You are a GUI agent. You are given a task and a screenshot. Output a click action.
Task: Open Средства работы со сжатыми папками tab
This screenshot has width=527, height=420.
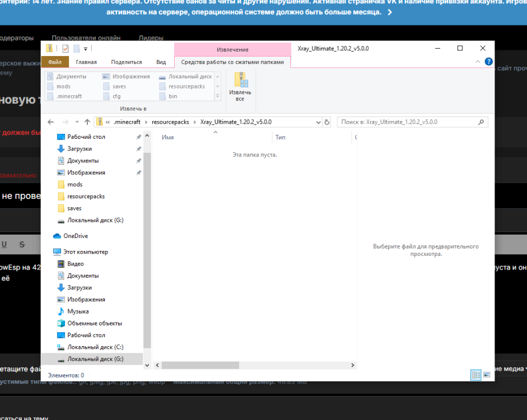point(232,62)
